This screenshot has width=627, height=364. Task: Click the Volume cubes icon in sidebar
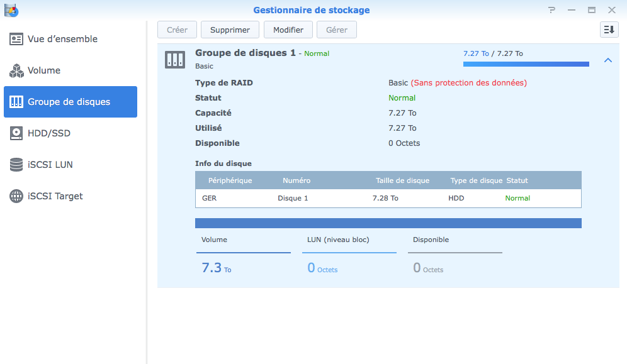[x=16, y=70]
